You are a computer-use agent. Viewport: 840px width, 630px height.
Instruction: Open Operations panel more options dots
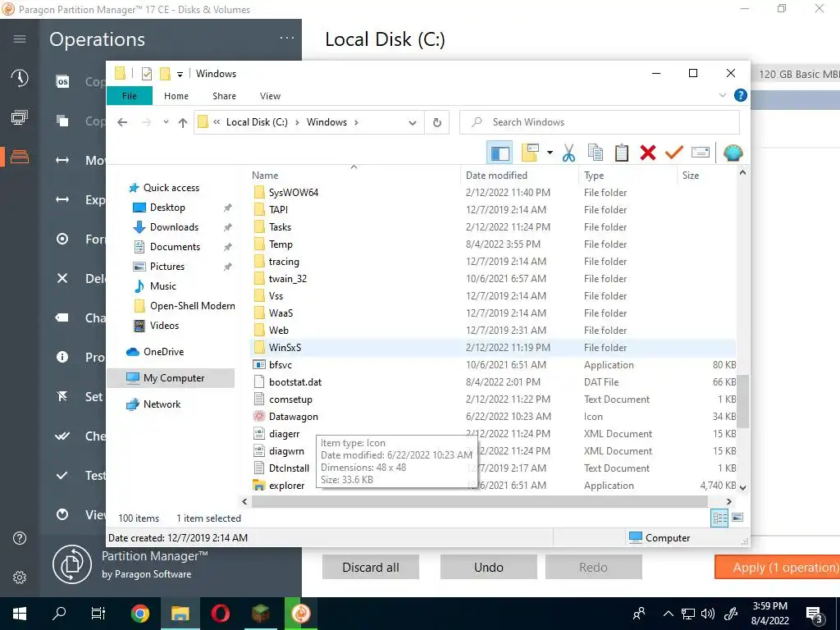click(287, 38)
